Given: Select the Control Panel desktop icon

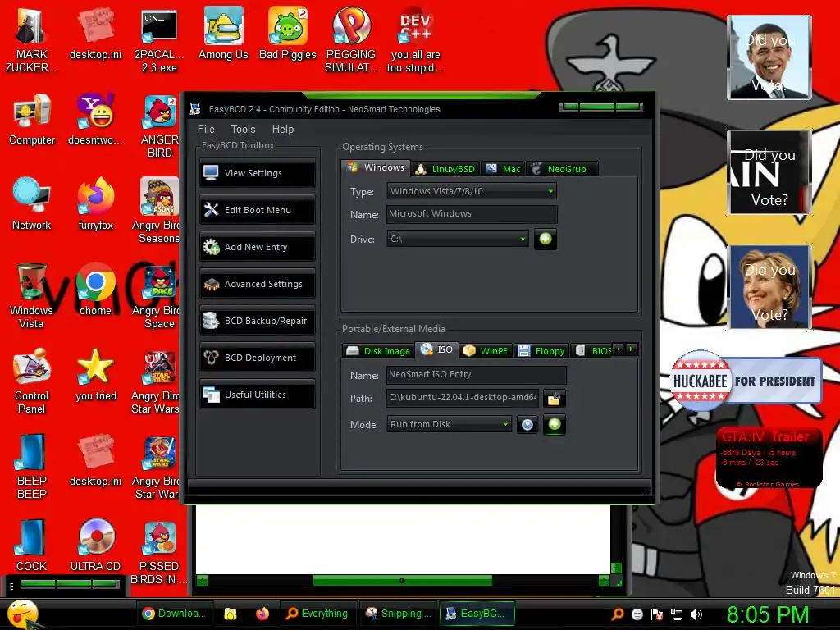Looking at the screenshot, I should 32,381.
